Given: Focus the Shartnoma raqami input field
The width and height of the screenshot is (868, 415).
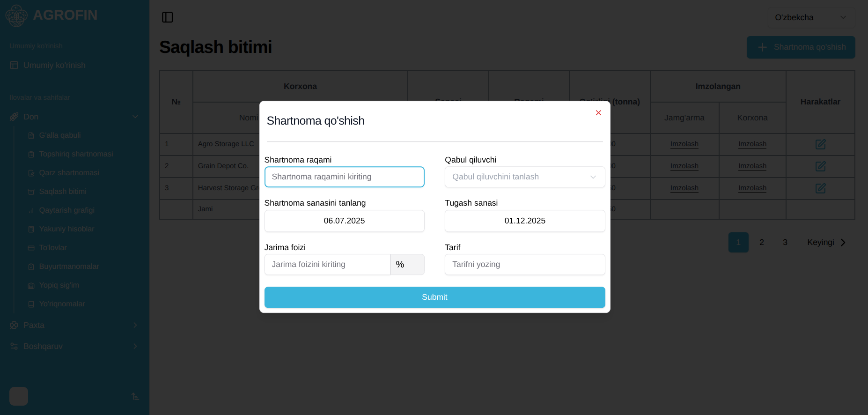Looking at the screenshot, I should click(x=344, y=177).
